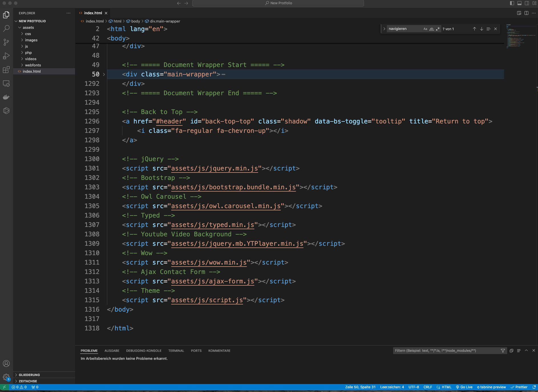Screen dimensions: 538x392
Task: Expand the videos folder
Action: (44, 59)
